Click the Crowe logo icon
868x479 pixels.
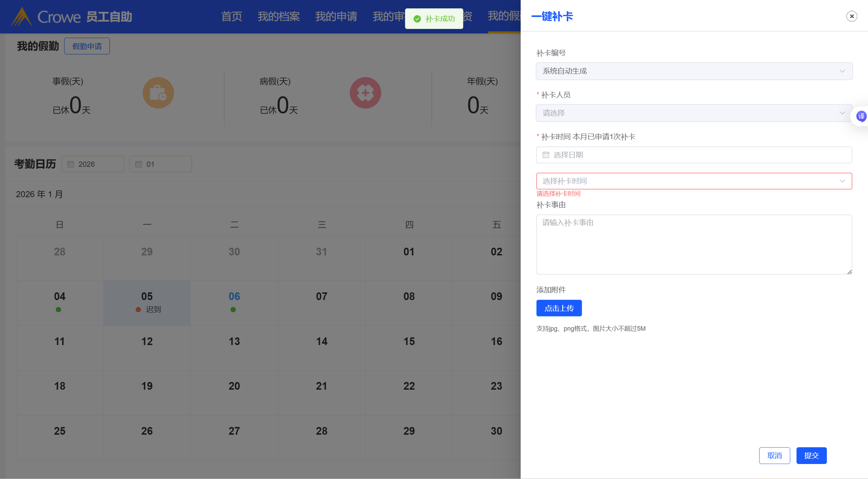tap(22, 17)
